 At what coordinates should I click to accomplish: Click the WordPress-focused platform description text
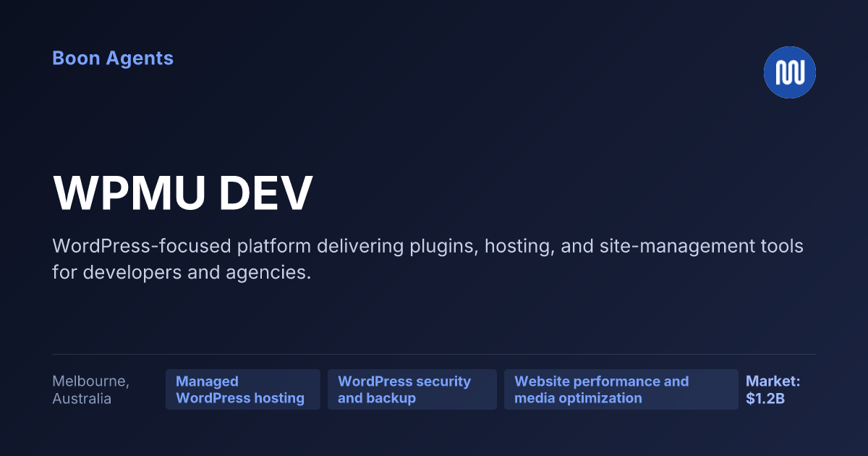pyautogui.click(x=427, y=259)
